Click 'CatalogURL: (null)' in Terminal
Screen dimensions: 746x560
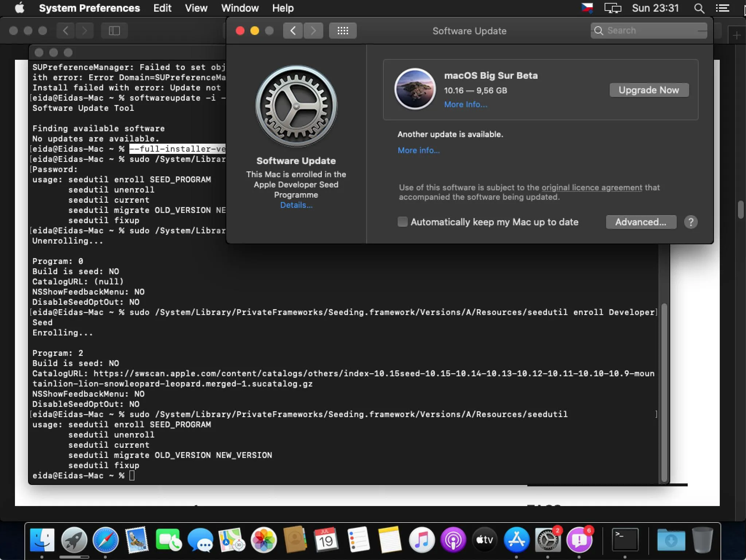coord(78,282)
